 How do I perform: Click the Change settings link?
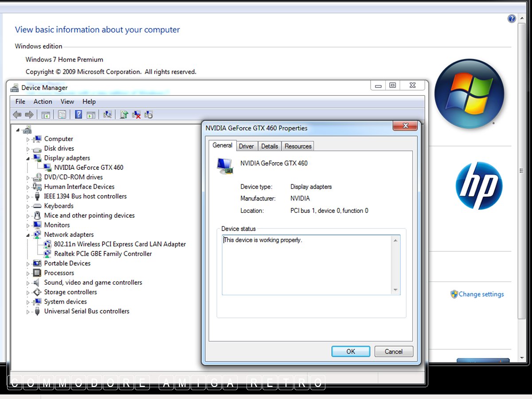pos(481,294)
